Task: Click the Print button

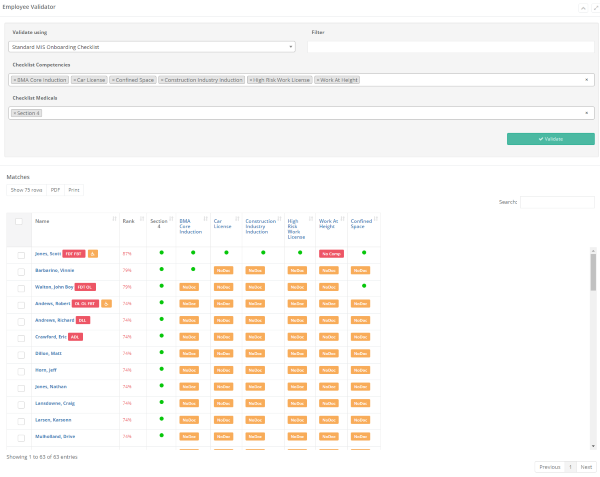Action: point(74,190)
